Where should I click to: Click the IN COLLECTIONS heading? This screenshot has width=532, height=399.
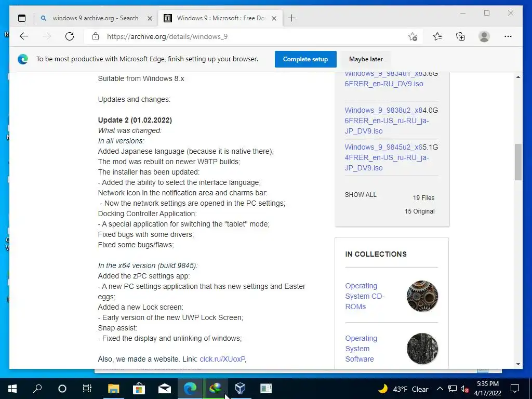(376, 254)
